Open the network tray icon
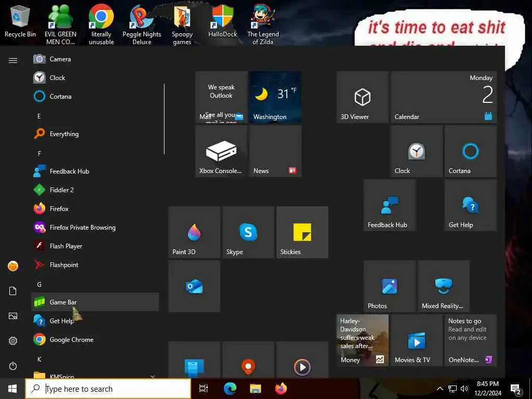 453,389
